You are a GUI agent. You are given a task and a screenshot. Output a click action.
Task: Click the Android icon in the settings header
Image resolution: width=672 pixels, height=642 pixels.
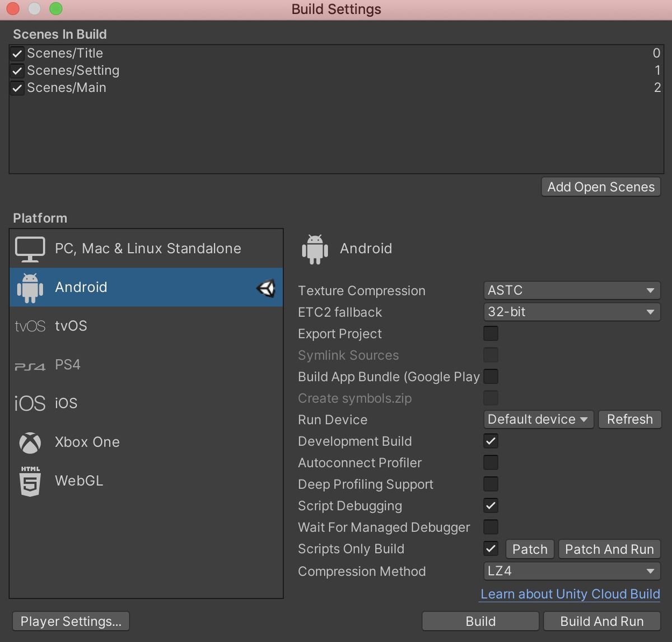click(315, 249)
